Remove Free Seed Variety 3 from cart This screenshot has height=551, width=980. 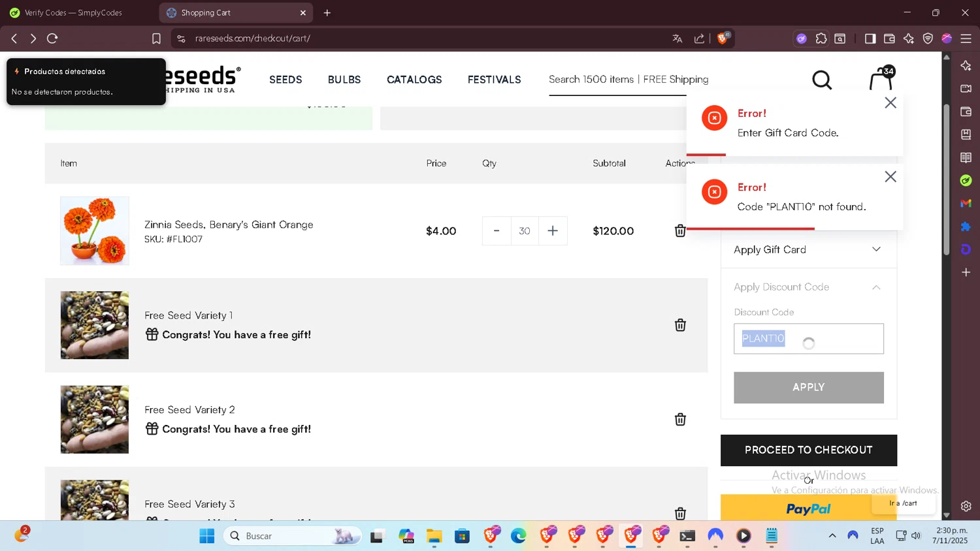click(680, 514)
